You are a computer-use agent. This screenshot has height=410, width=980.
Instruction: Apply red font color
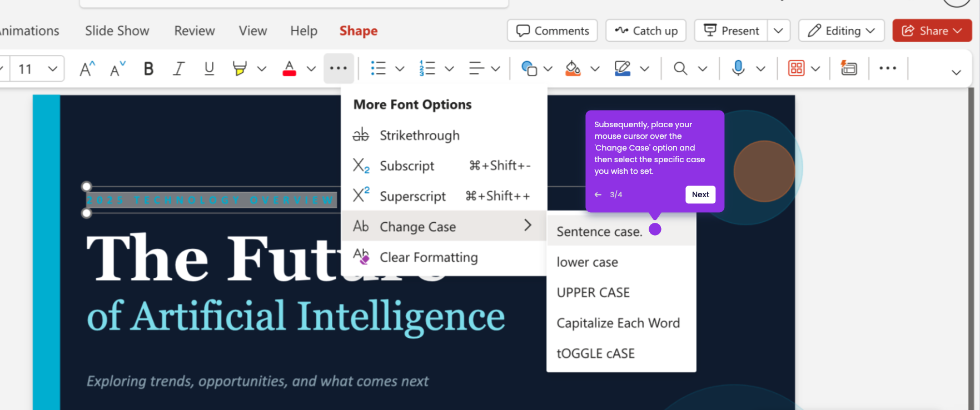(289, 69)
